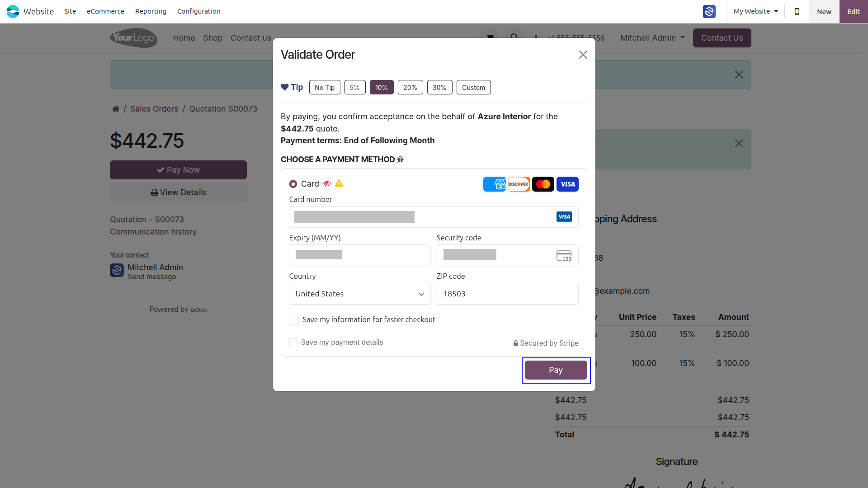Open the company switcher icon in top bar
This screenshot has height=488, width=868.
click(x=709, y=11)
